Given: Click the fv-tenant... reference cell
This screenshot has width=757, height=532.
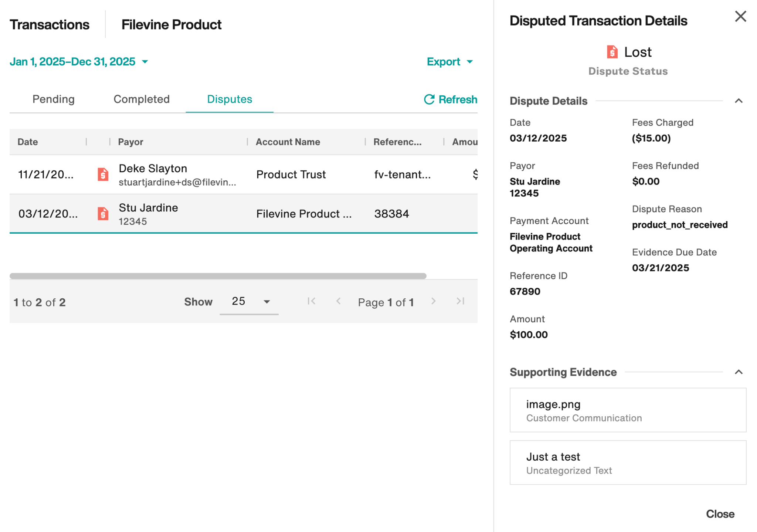Looking at the screenshot, I should 402,174.
